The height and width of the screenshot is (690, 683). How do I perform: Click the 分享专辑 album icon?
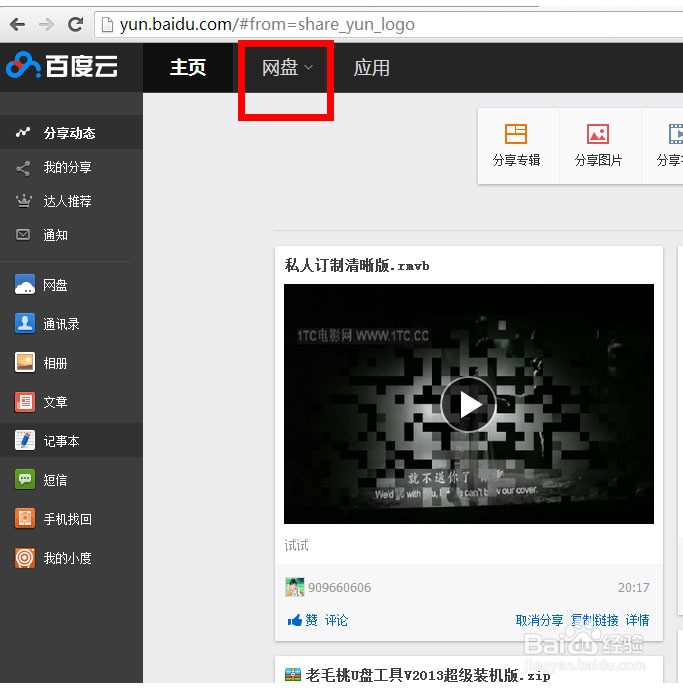(516, 134)
